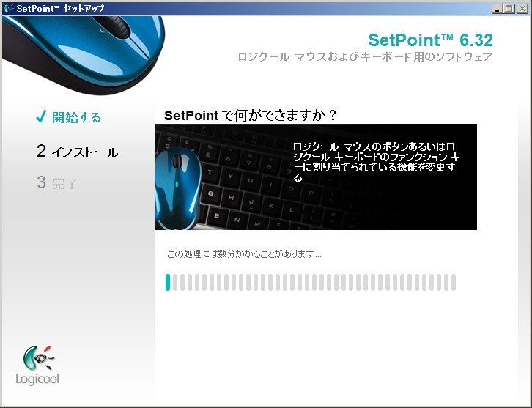Click the green checkmark beside 開始する
This screenshot has height=408, width=532.
tap(41, 116)
